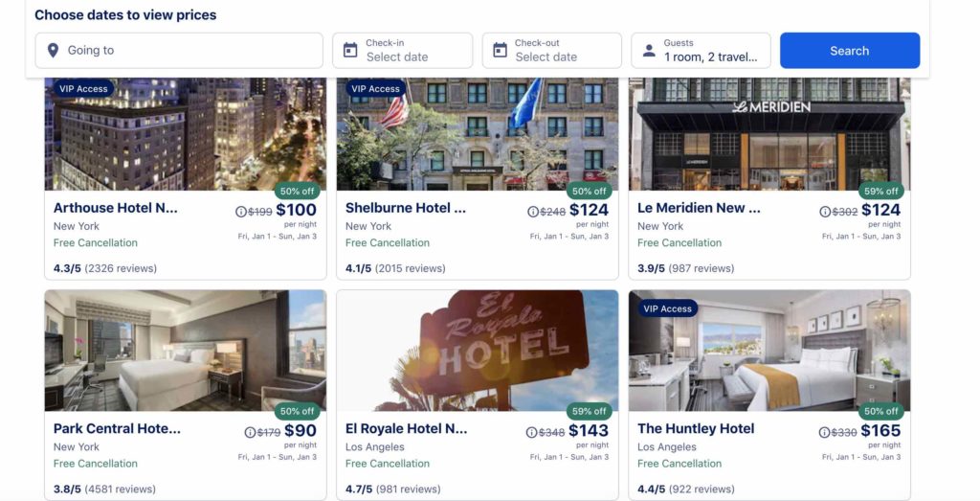Select the El Royale Hotel sign photo
The width and height of the screenshot is (980, 501).
(x=478, y=351)
